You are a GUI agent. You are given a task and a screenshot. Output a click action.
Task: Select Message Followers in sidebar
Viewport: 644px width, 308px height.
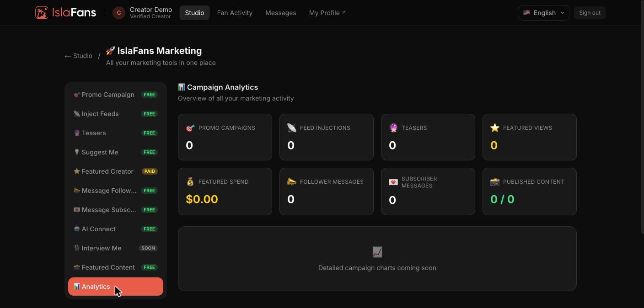116,191
